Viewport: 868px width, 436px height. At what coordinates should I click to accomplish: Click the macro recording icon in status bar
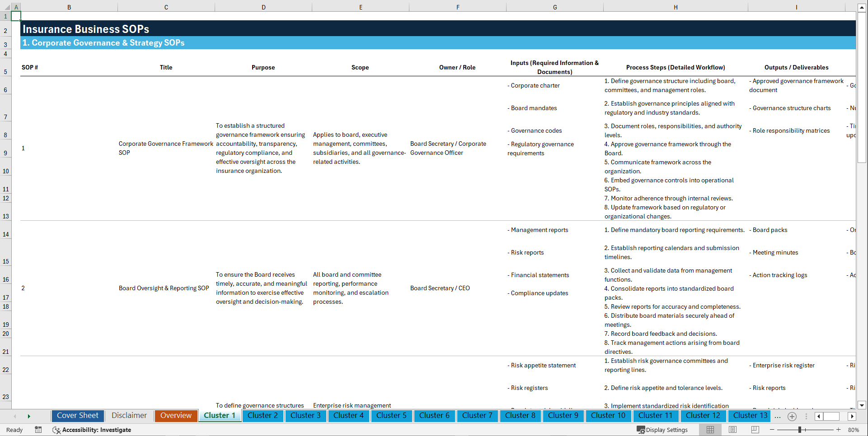38,430
